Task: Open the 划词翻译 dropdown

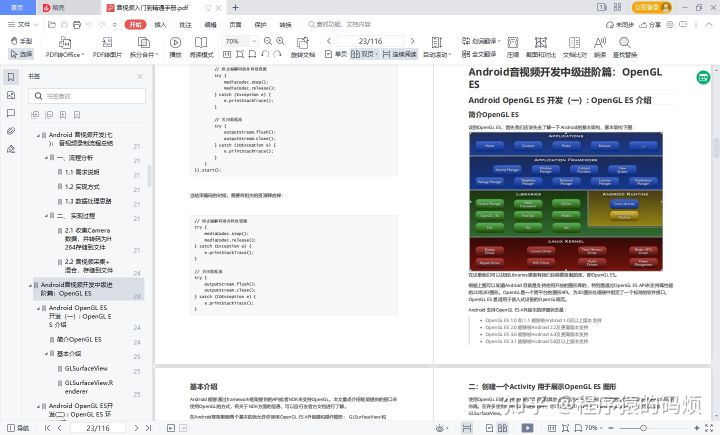Action: pos(481,41)
